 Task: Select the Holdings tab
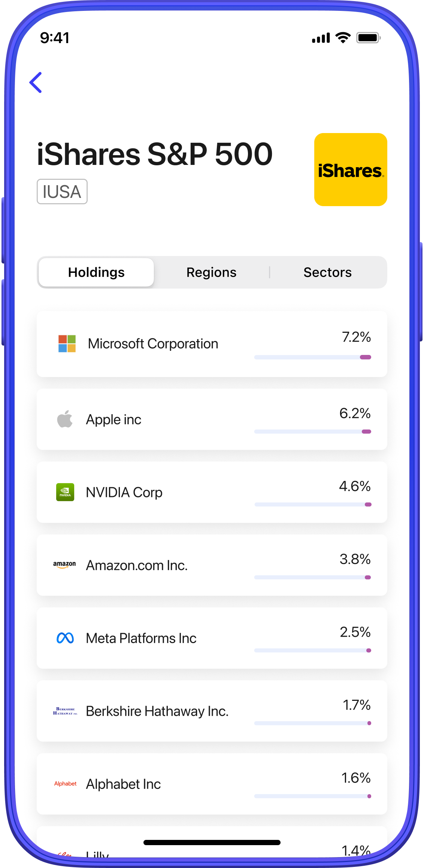tap(96, 272)
